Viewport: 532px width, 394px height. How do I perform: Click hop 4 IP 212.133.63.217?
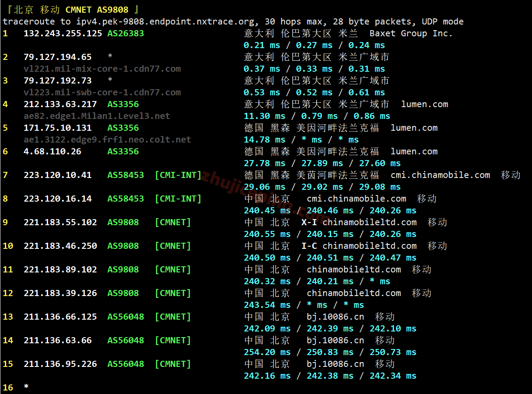click(60, 104)
